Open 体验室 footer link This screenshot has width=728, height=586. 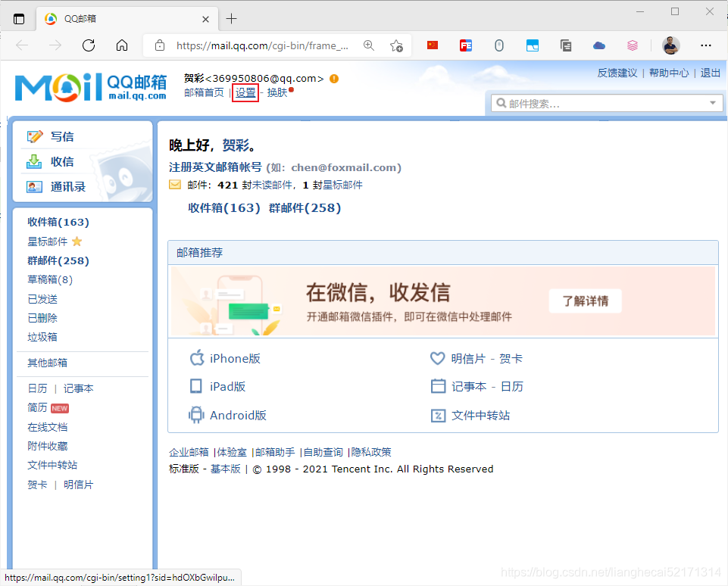232,452
